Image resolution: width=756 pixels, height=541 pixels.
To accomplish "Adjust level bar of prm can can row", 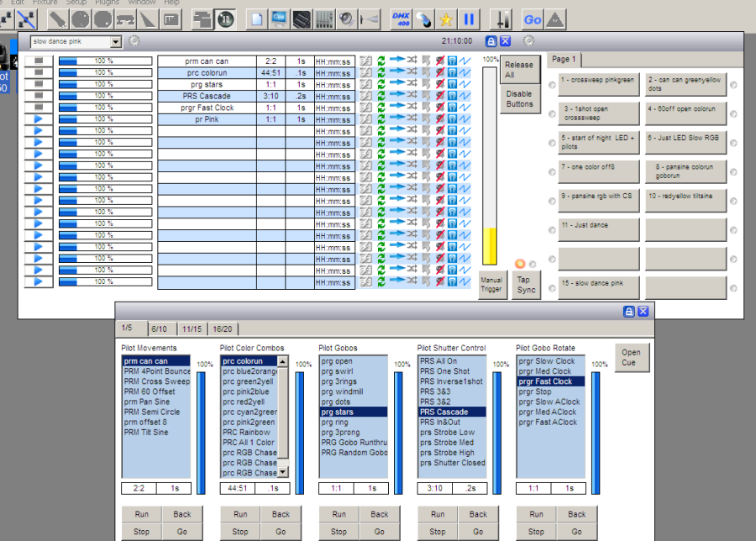I will pyautogui.click(x=105, y=60).
